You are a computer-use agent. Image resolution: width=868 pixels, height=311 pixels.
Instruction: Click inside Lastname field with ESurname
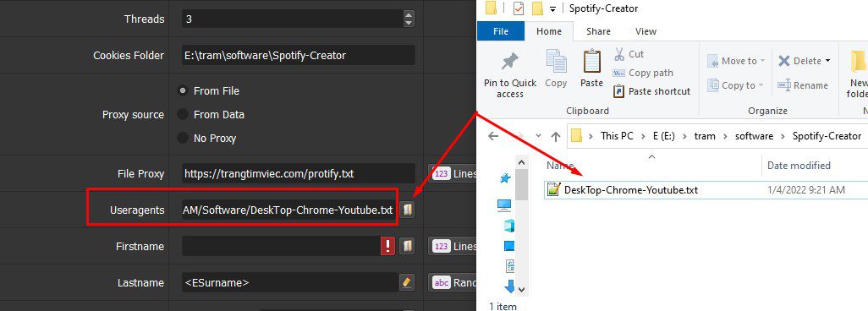[x=289, y=283]
